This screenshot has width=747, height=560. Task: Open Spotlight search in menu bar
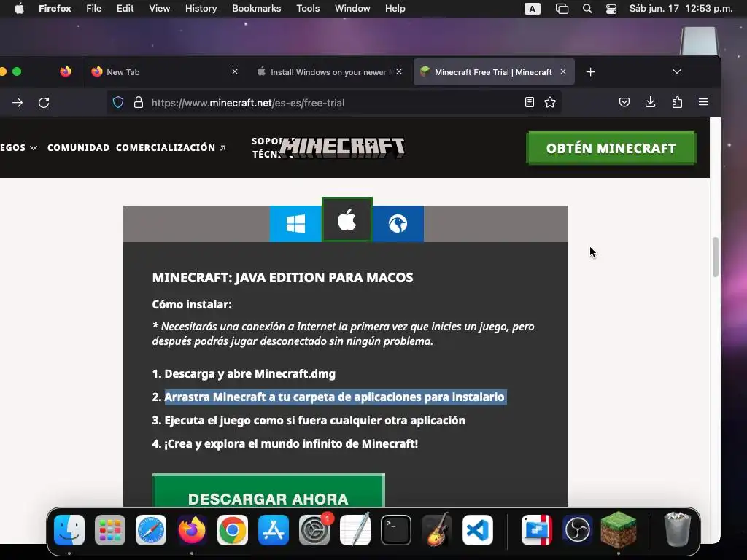(x=587, y=9)
